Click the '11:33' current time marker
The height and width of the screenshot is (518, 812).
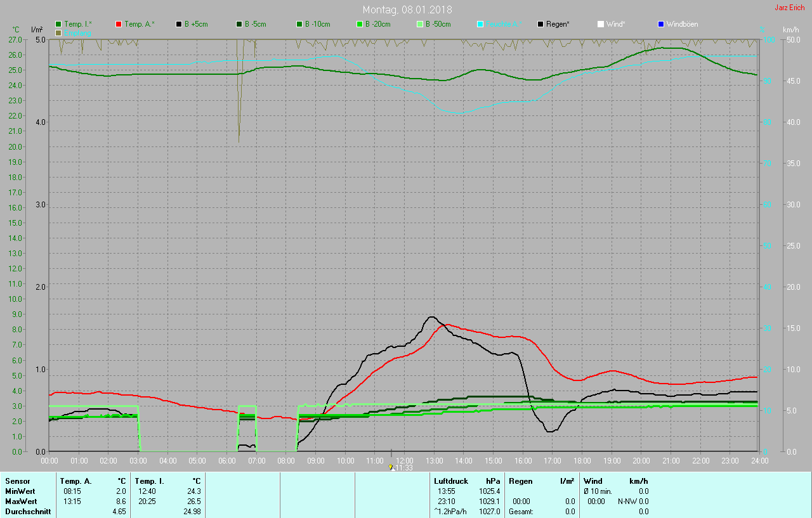tap(404, 468)
